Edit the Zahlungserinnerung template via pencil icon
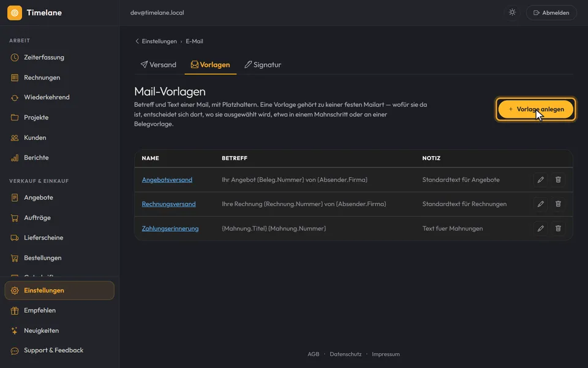 (x=540, y=228)
